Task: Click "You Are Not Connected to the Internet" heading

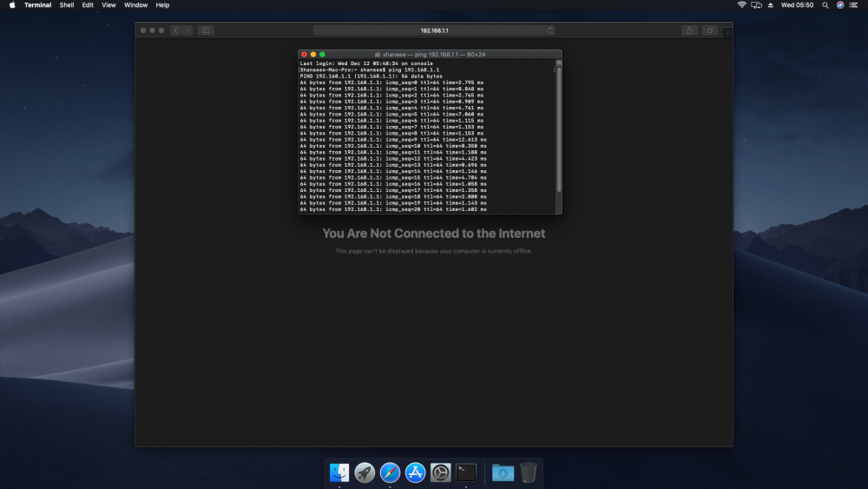Action: click(x=433, y=233)
